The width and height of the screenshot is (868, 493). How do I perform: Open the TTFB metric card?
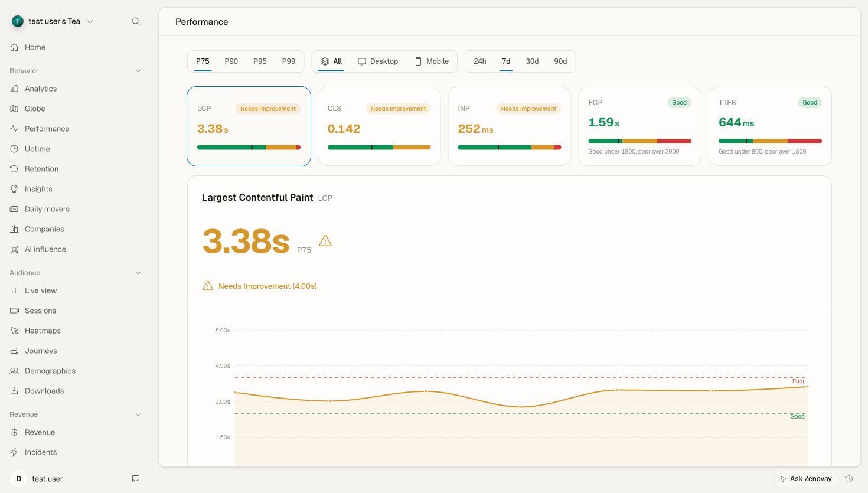[x=770, y=126]
